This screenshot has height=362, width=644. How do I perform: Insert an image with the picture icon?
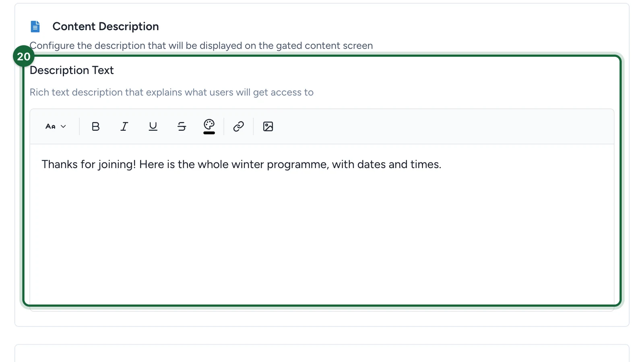pyautogui.click(x=268, y=126)
